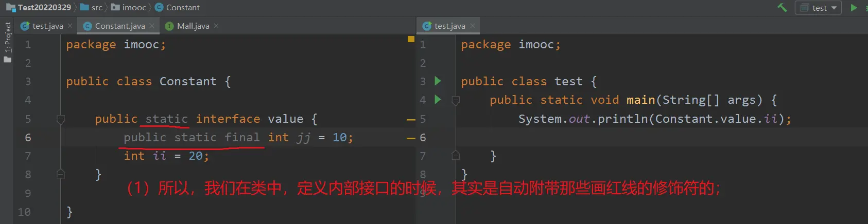Switch to the Mall.java tab
The height and width of the screenshot is (224, 868).
point(193,26)
